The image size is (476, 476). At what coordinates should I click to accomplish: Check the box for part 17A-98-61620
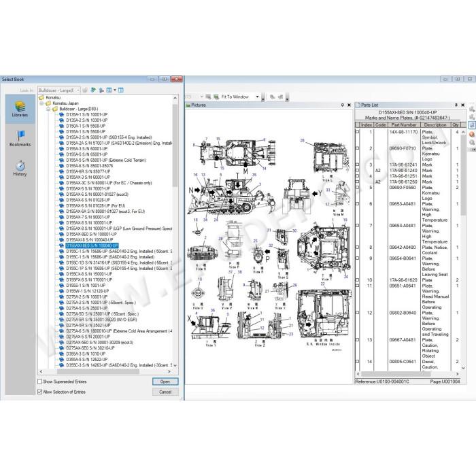tap(357, 280)
